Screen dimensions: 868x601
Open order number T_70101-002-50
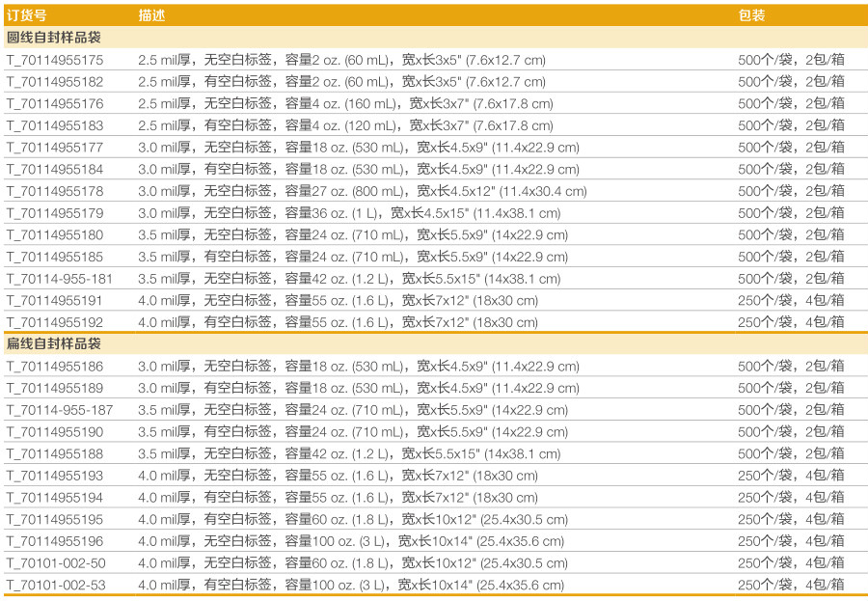(x=56, y=563)
